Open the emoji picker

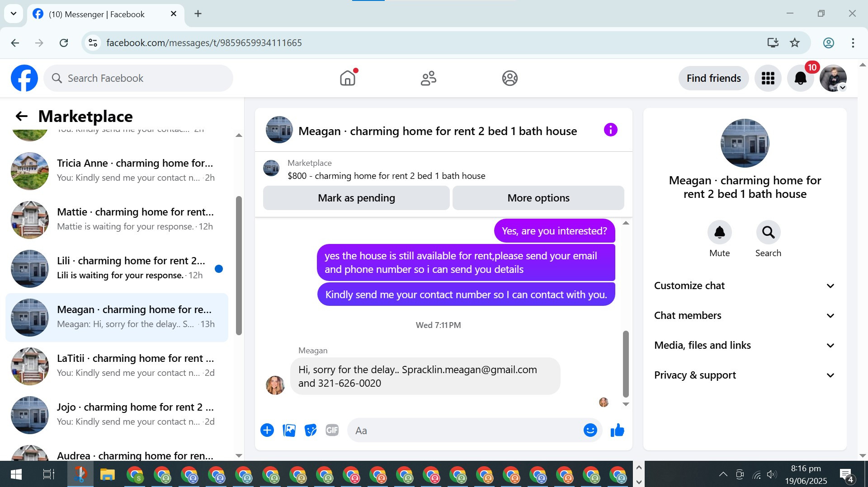click(590, 430)
